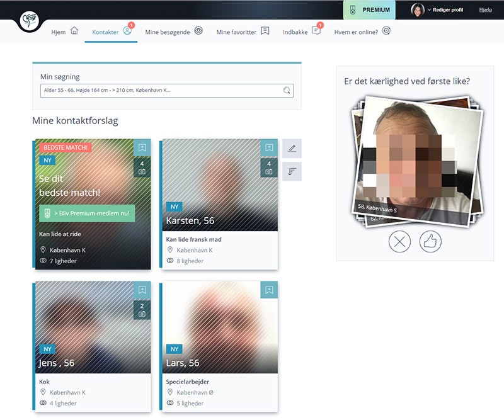Open Karsten, 56 profile name
Viewport: 504px width, 420px height.
pyautogui.click(x=190, y=221)
